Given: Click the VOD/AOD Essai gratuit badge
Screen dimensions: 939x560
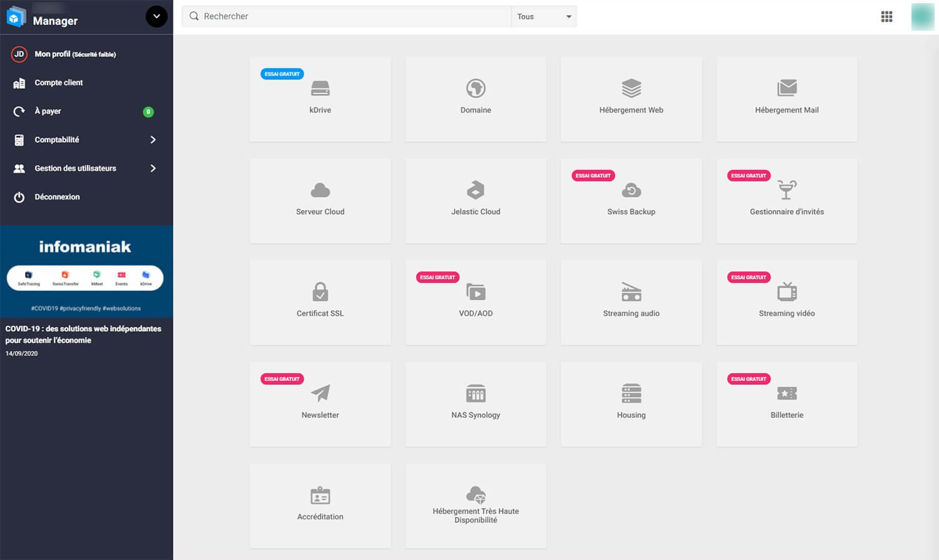Looking at the screenshot, I should click(438, 277).
